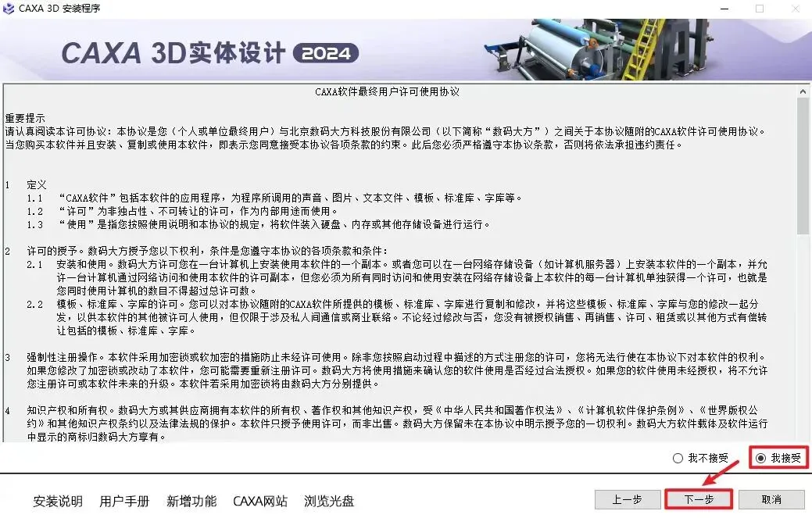Image resolution: width=812 pixels, height=518 pixels.
Task: Cancel installation with the 取消 button
Action: 771,499
